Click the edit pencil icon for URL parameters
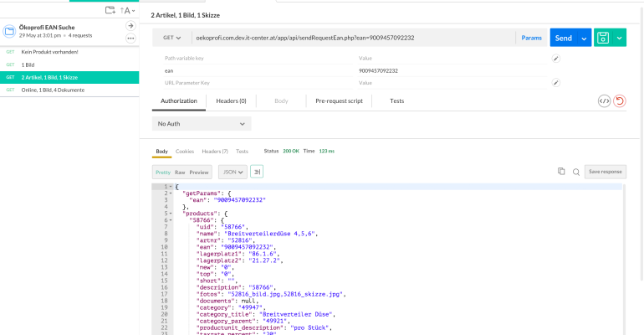 point(555,83)
